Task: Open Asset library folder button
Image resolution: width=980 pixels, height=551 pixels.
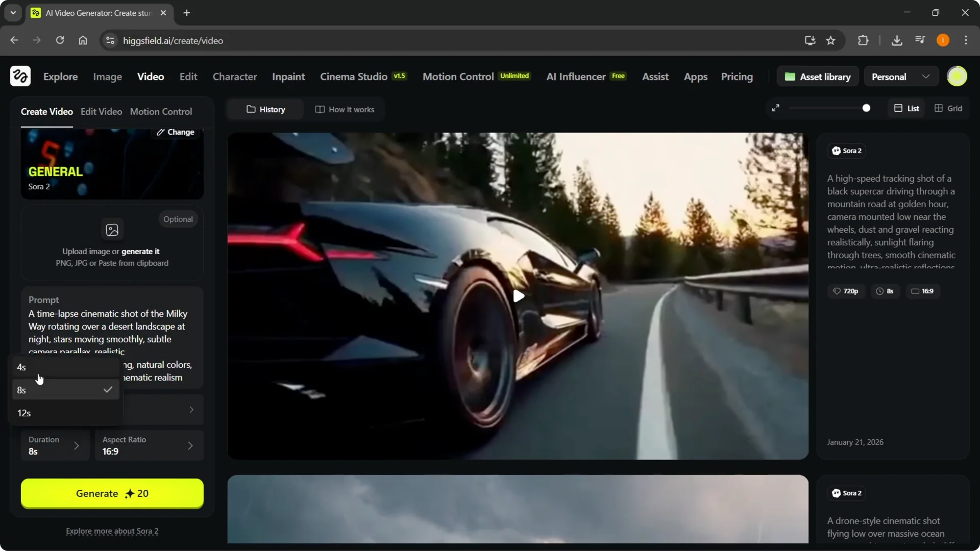Action: [818, 77]
